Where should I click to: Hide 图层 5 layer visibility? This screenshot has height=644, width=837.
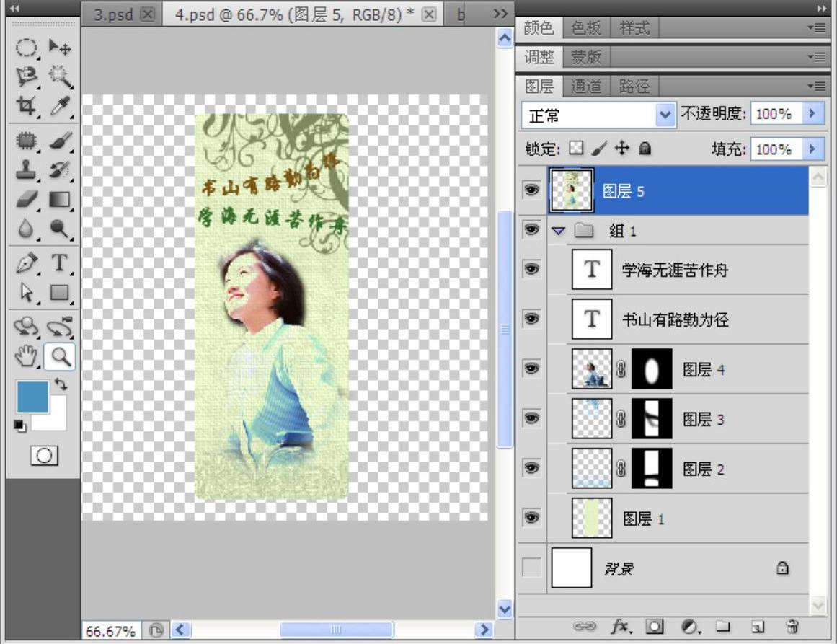(532, 190)
